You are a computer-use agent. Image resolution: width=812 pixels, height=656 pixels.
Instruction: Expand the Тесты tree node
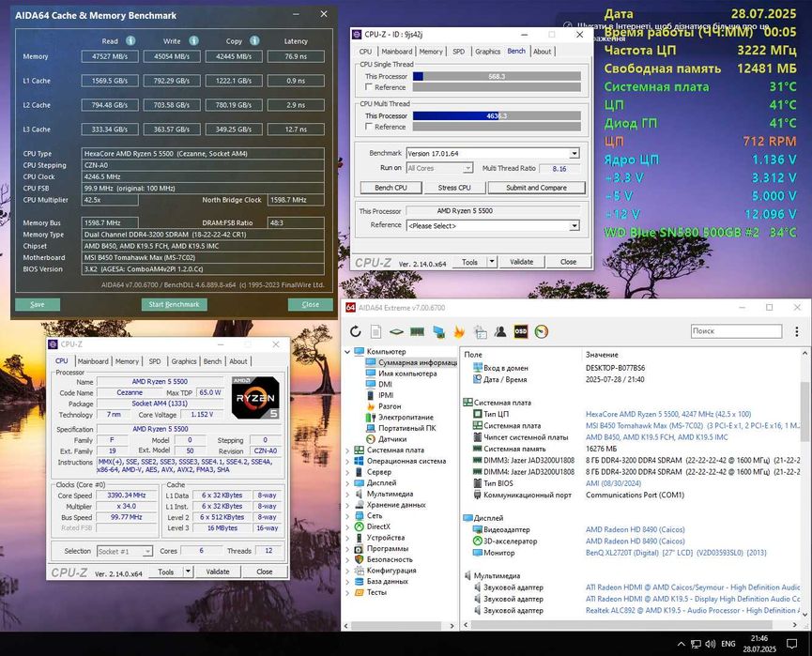point(347,592)
